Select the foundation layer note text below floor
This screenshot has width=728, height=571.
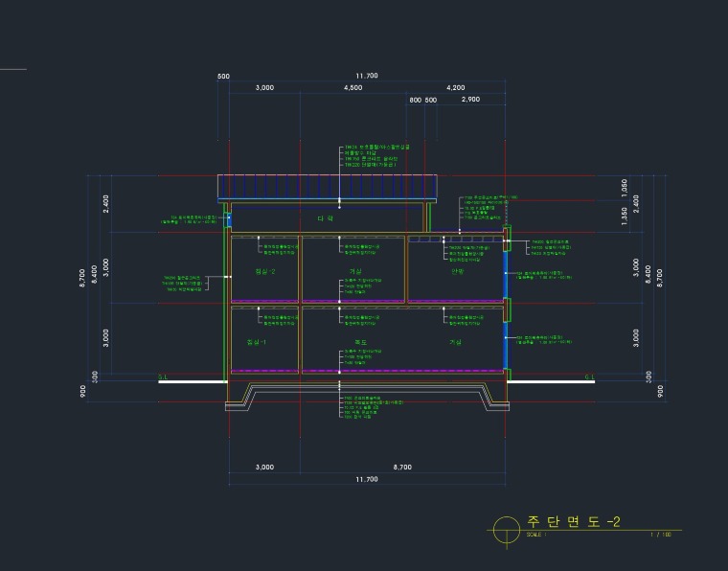(369, 408)
